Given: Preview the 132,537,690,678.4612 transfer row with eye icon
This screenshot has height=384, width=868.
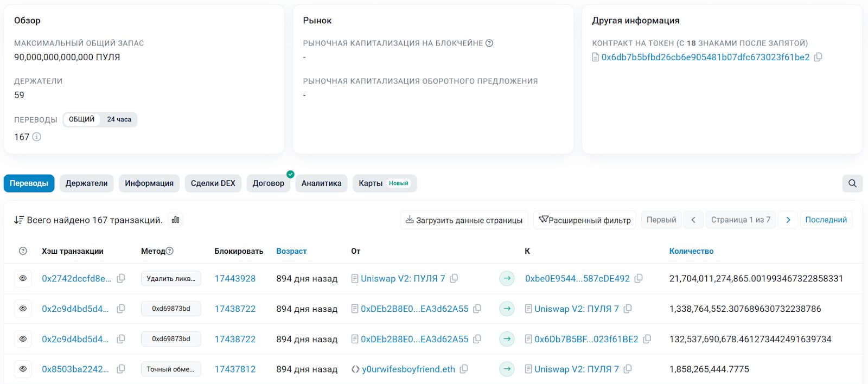Looking at the screenshot, I should (23, 339).
